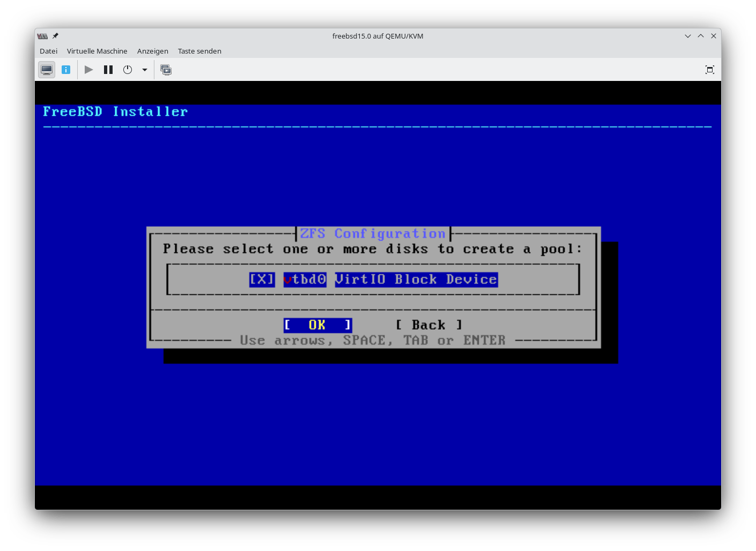Click the shut down power icon
The width and height of the screenshot is (756, 551).
(x=128, y=70)
